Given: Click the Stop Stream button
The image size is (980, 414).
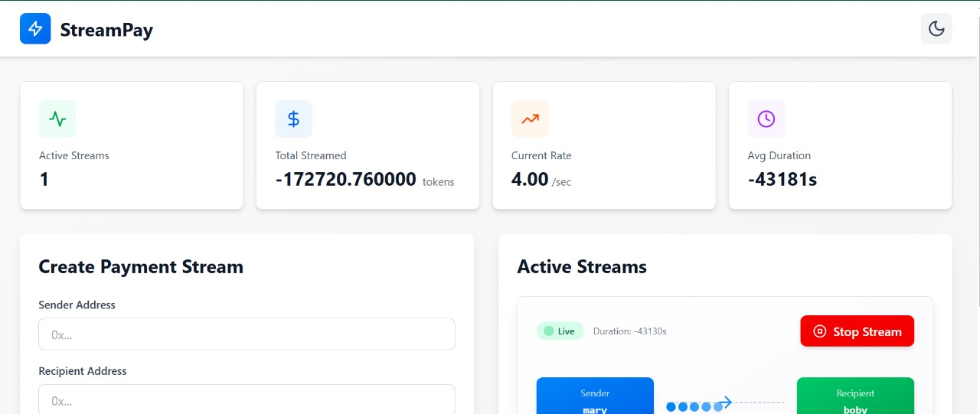Looking at the screenshot, I should (857, 331).
